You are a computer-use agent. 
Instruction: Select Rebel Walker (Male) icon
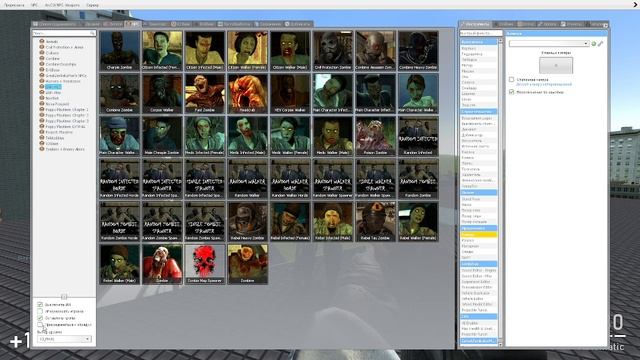(x=120, y=264)
